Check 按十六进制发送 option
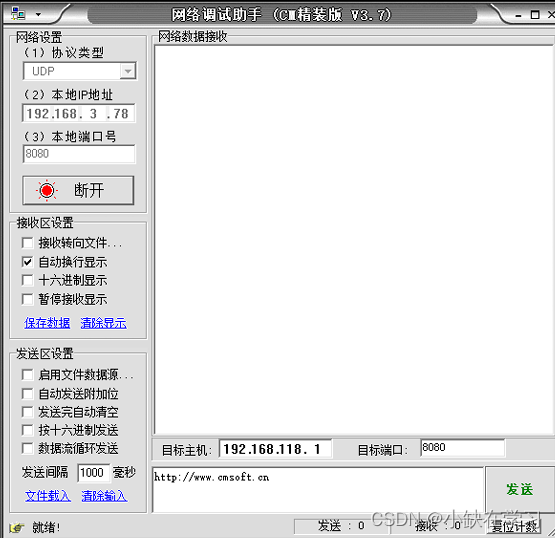 click(27, 430)
